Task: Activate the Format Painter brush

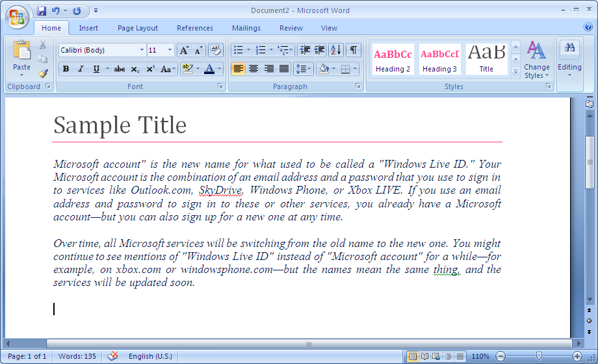Action: [x=43, y=73]
